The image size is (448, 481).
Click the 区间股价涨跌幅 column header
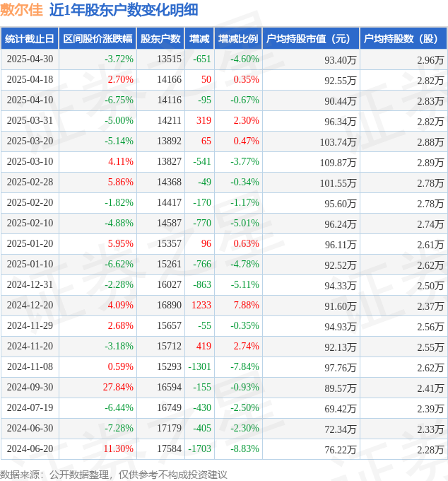pos(98,39)
